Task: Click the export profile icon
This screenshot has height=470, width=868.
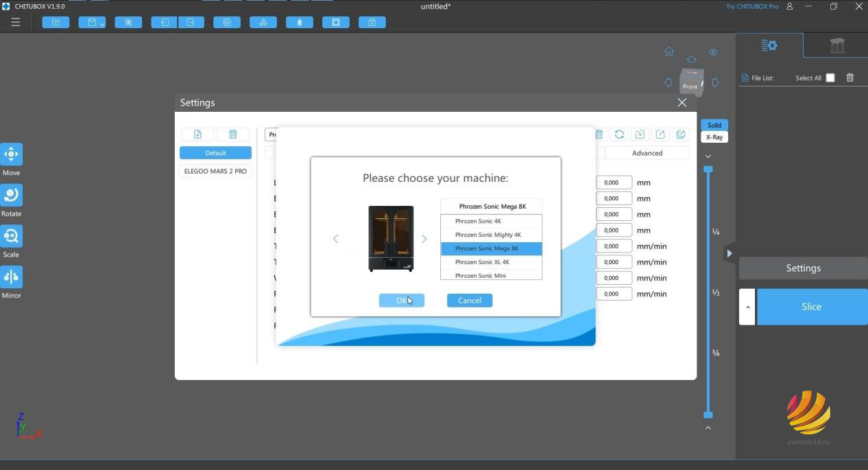Action: point(660,134)
